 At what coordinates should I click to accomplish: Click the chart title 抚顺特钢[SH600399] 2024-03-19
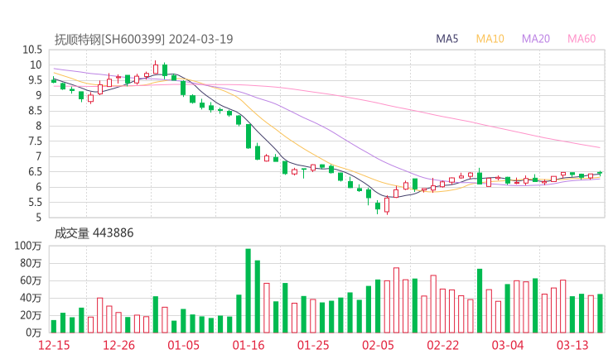pyautogui.click(x=143, y=39)
